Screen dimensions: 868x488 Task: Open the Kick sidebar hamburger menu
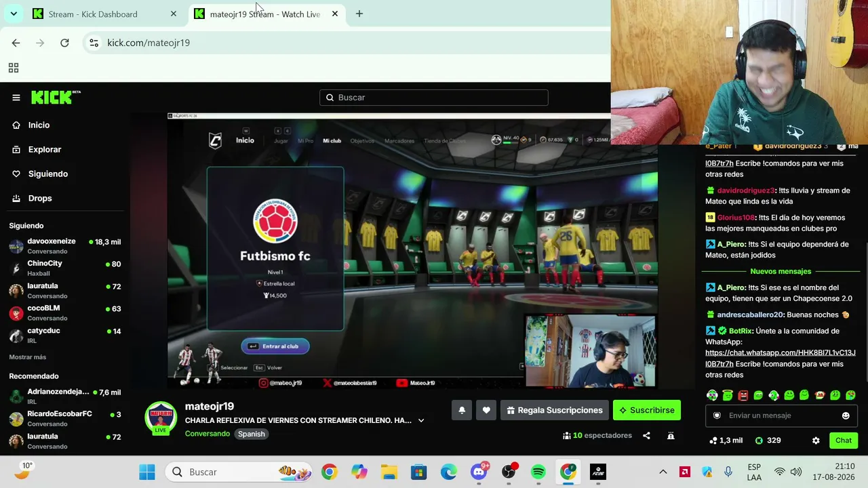coord(16,98)
